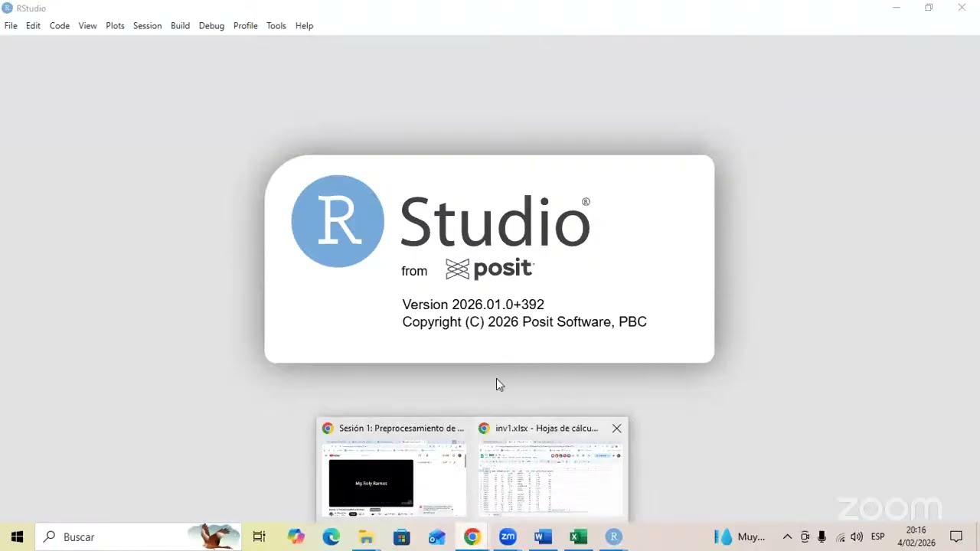This screenshot has height=551, width=980.
Task: Click the Windows Start button
Action: (x=17, y=536)
